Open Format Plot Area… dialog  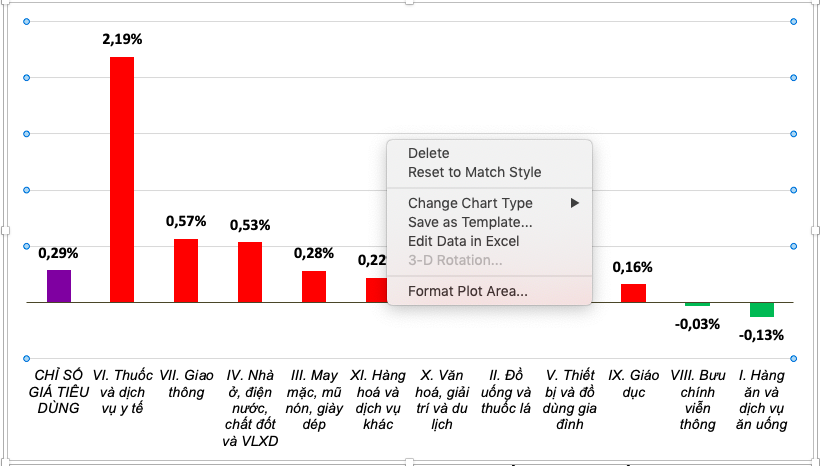[467, 292]
